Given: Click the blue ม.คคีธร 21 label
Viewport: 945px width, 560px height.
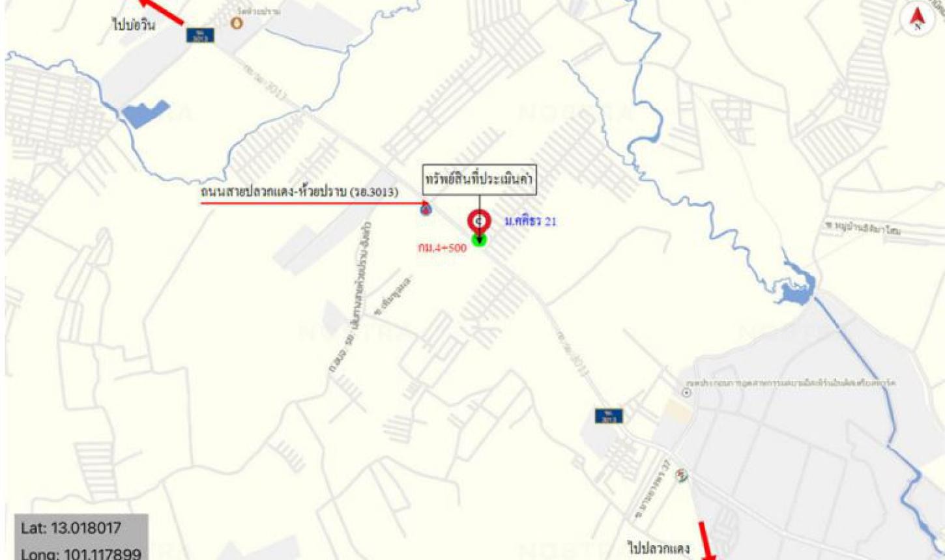Looking at the screenshot, I should (531, 221).
